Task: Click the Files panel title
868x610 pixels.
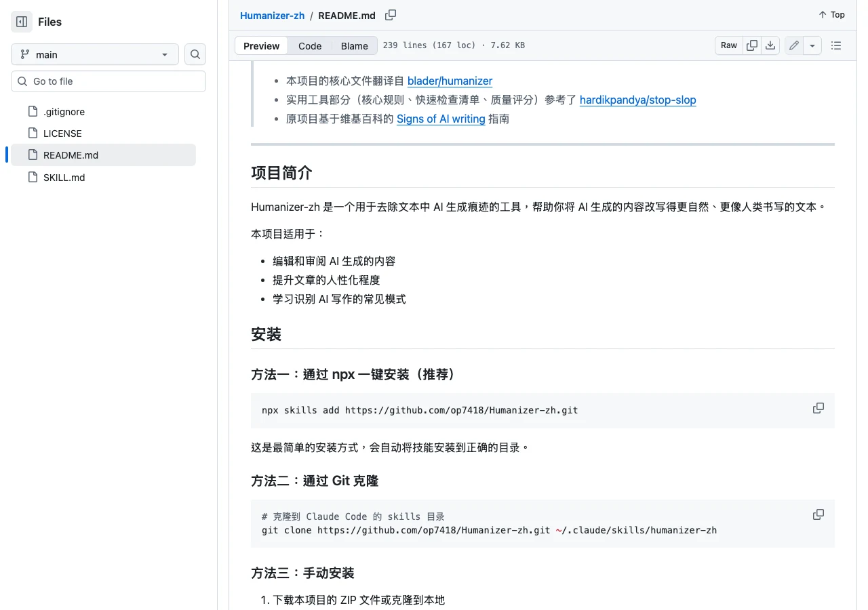Action: pos(50,22)
